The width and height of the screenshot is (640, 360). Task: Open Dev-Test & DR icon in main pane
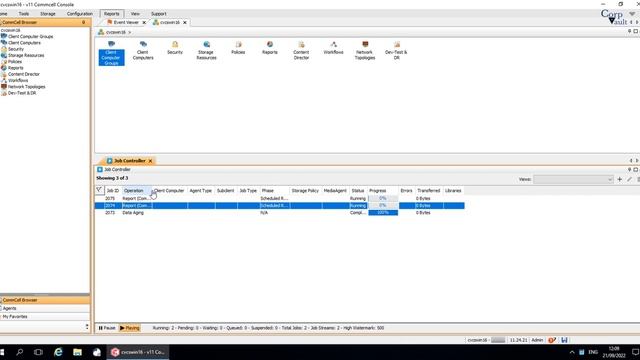(396, 51)
